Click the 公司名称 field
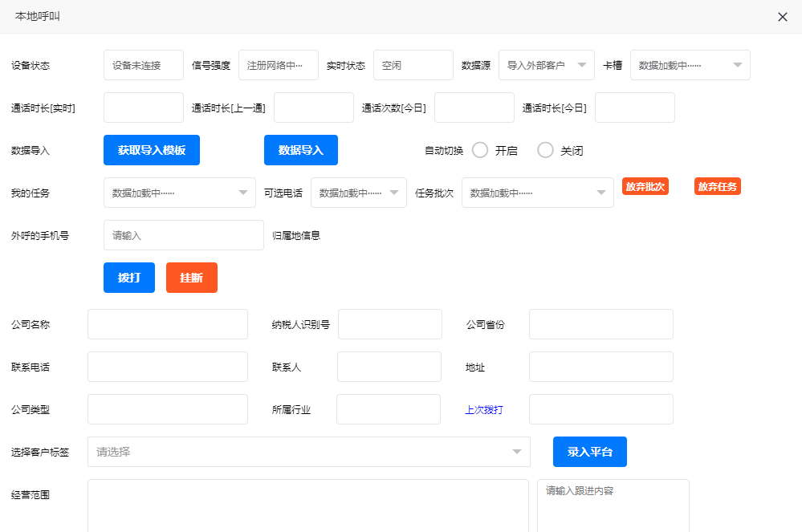Viewport: 802px width, 532px height. click(168, 324)
